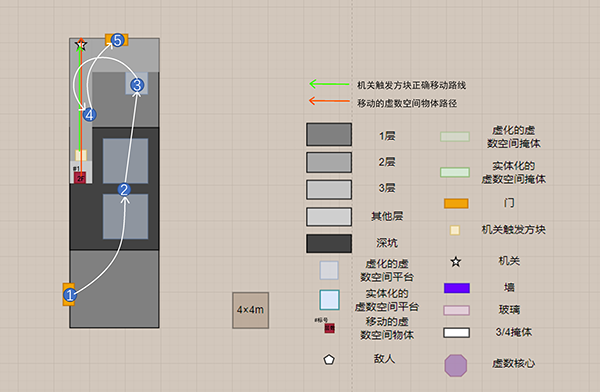This screenshot has width=600, height=392.
Task: Select waypoint marker number 4
Action: pos(90,114)
